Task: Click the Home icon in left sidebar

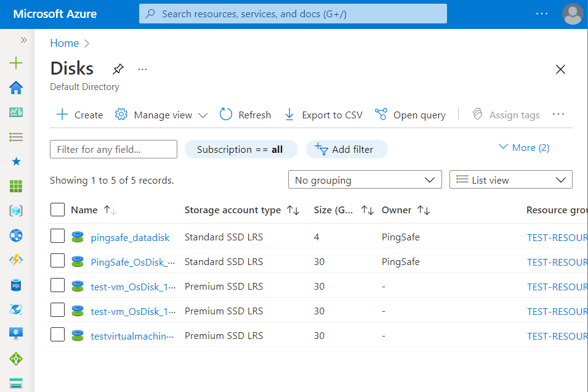Action: [x=16, y=88]
